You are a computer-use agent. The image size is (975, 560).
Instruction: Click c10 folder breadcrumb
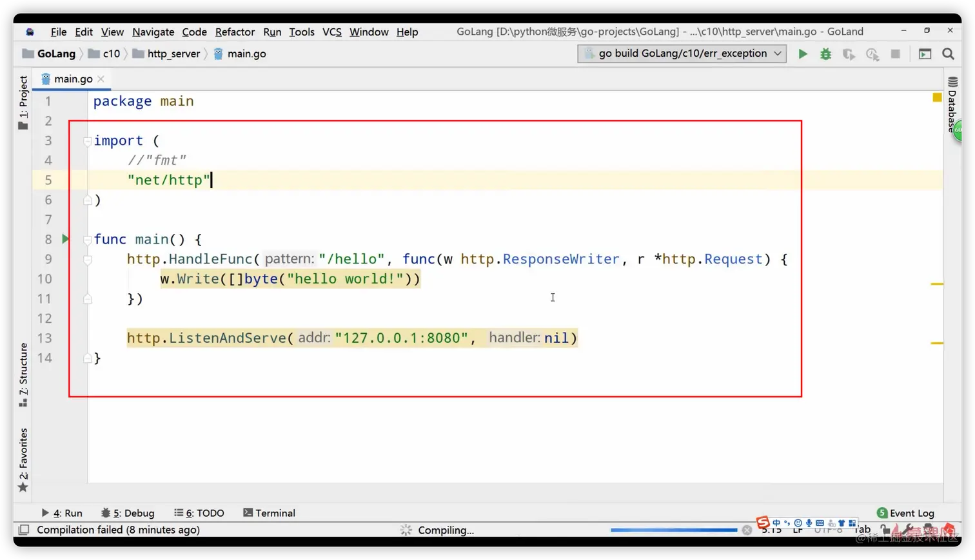pyautogui.click(x=104, y=53)
